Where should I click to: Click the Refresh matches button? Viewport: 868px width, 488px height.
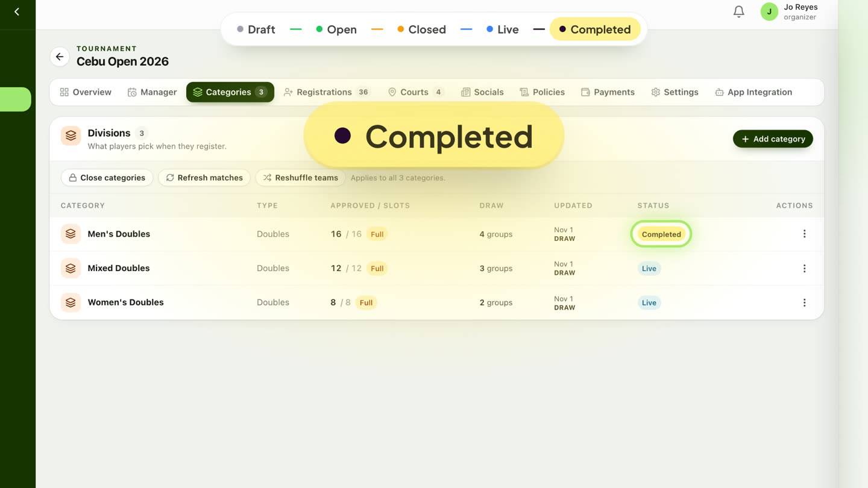[x=204, y=178]
